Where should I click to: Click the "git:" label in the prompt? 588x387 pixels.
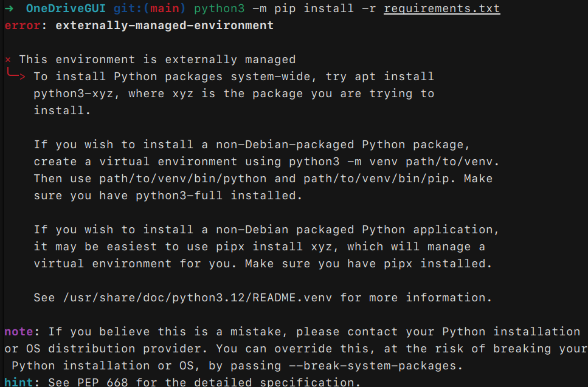tap(125, 9)
